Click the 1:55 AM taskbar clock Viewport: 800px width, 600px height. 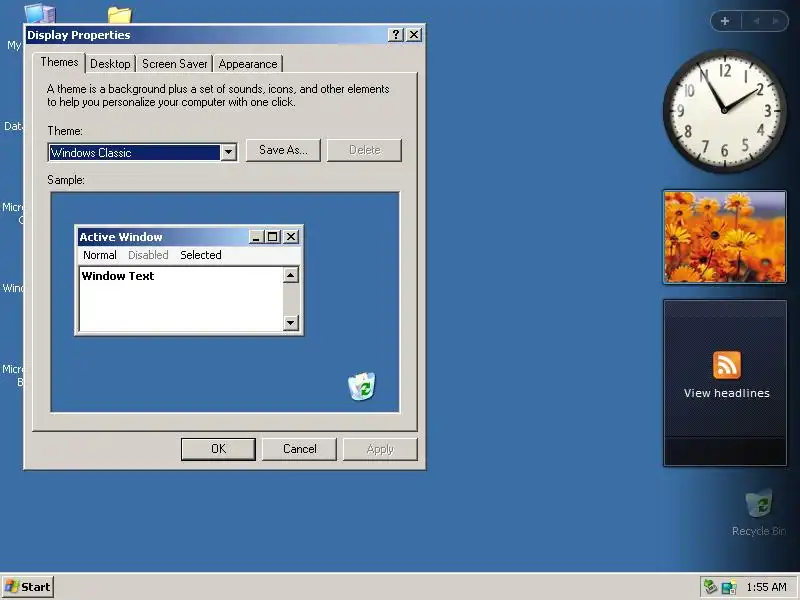coord(766,587)
